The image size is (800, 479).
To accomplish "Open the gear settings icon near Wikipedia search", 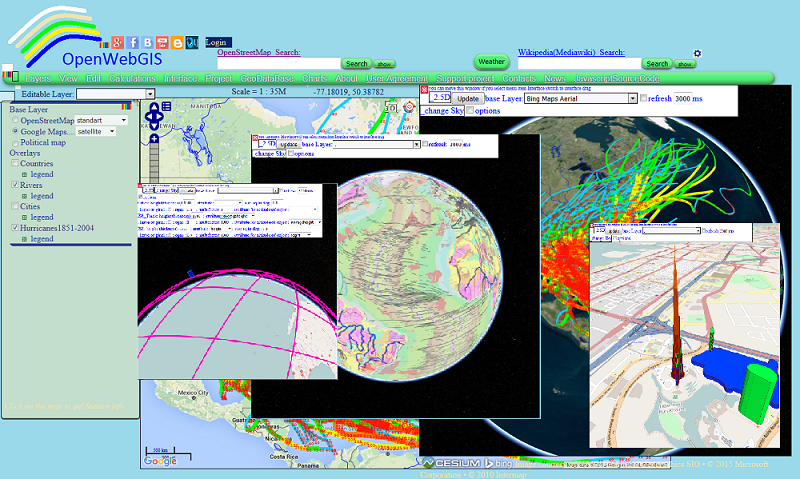I will tap(697, 53).
